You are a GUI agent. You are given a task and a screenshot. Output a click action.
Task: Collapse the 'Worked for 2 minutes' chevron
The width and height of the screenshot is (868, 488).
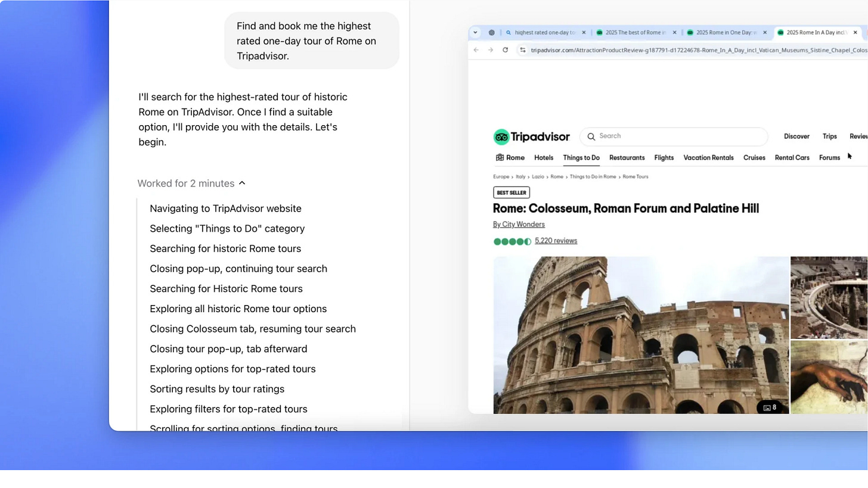pyautogui.click(x=242, y=183)
